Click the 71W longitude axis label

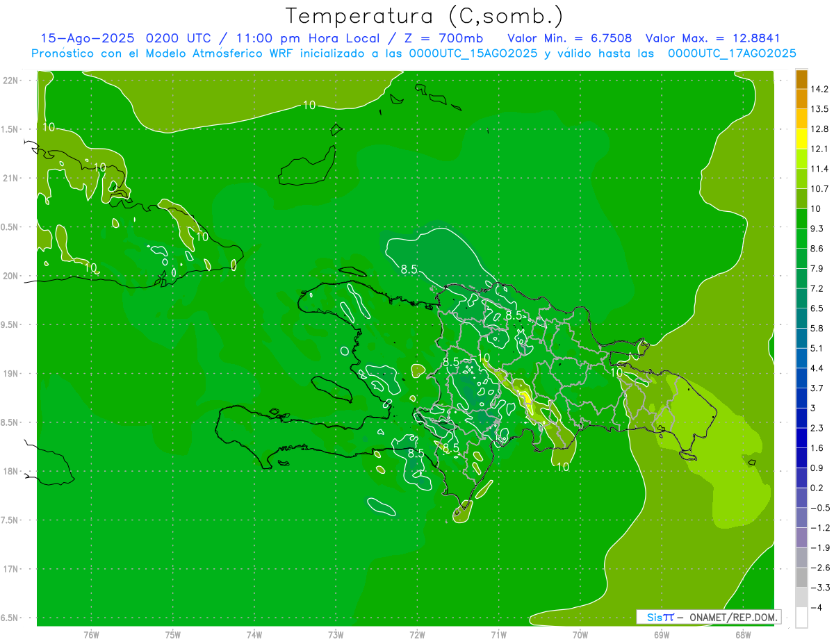(x=499, y=634)
